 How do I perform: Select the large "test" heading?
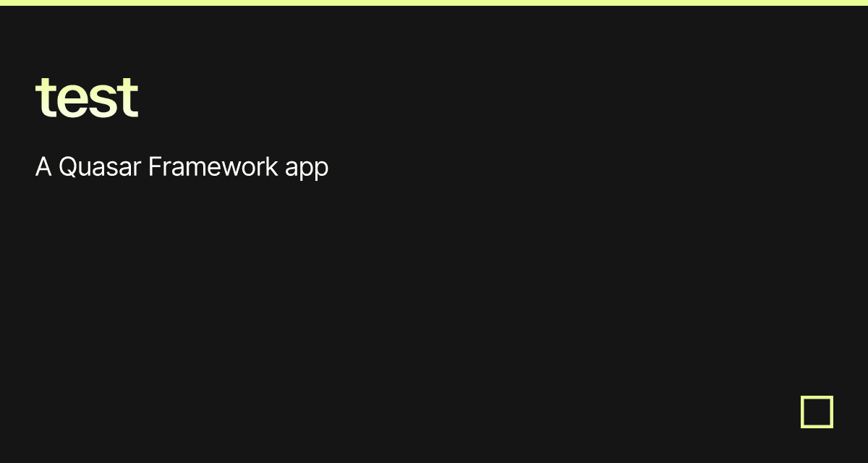pos(87,96)
